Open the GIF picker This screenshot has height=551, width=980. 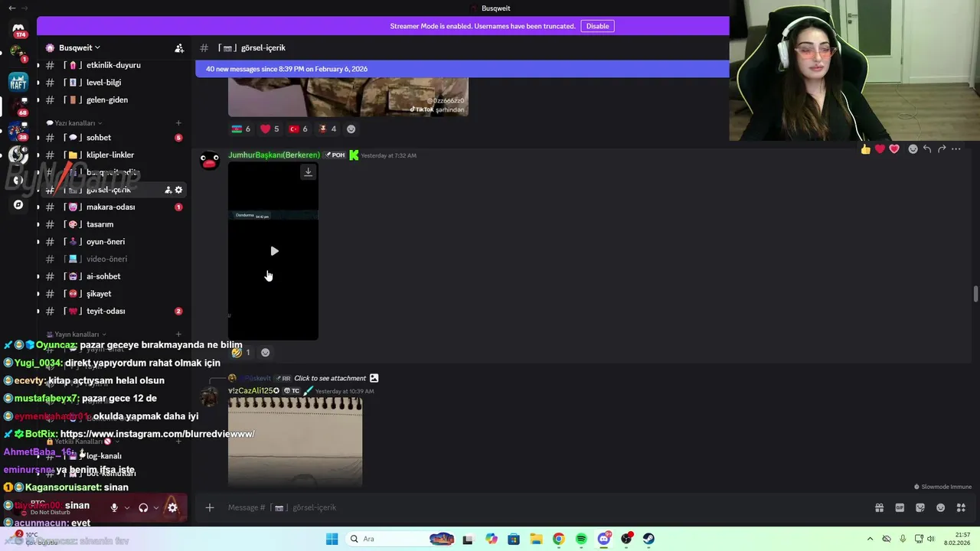tap(900, 507)
